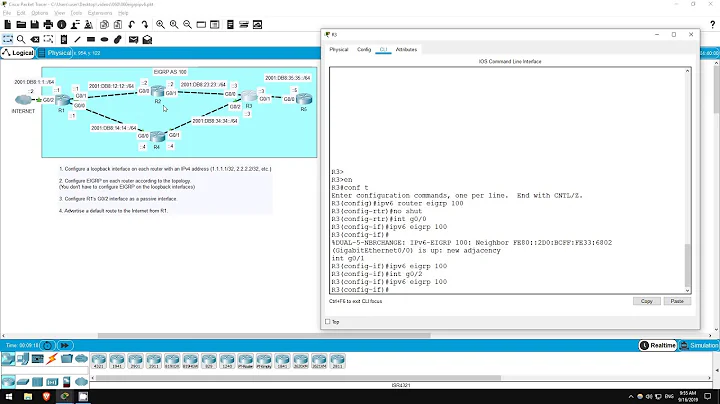Click the Redo arrow icon

(x=145, y=24)
